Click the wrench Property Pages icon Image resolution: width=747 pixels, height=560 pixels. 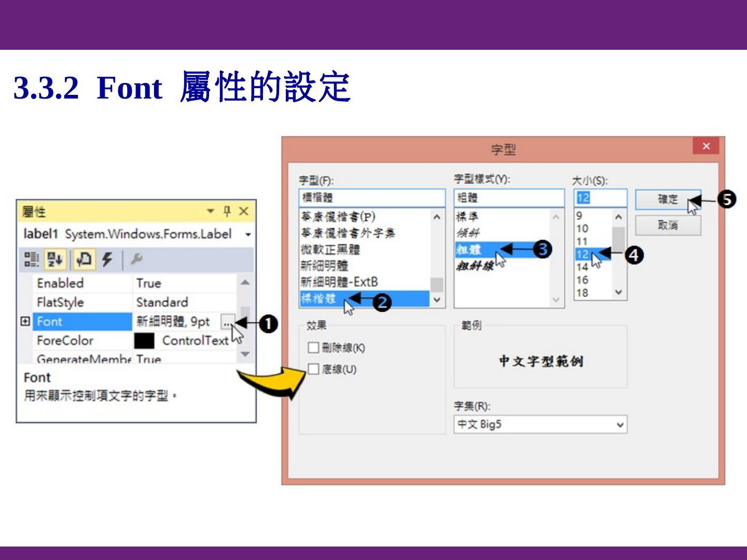[136, 259]
